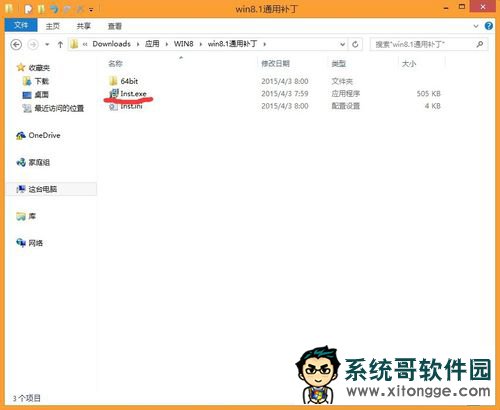Select the Inst.ini settings file
Image resolution: width=500 pixels, height=410 pixels.
[x=126, y=106]
